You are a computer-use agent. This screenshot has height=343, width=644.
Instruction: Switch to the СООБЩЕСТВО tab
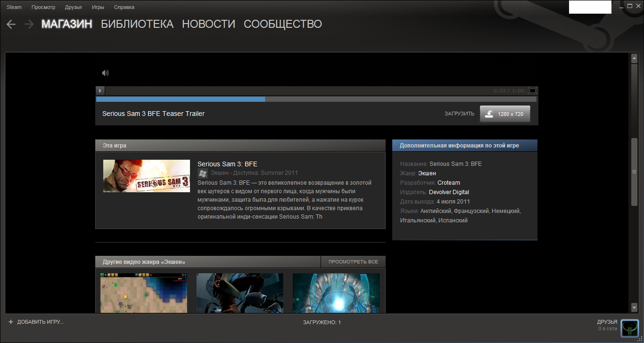(283, 24)
